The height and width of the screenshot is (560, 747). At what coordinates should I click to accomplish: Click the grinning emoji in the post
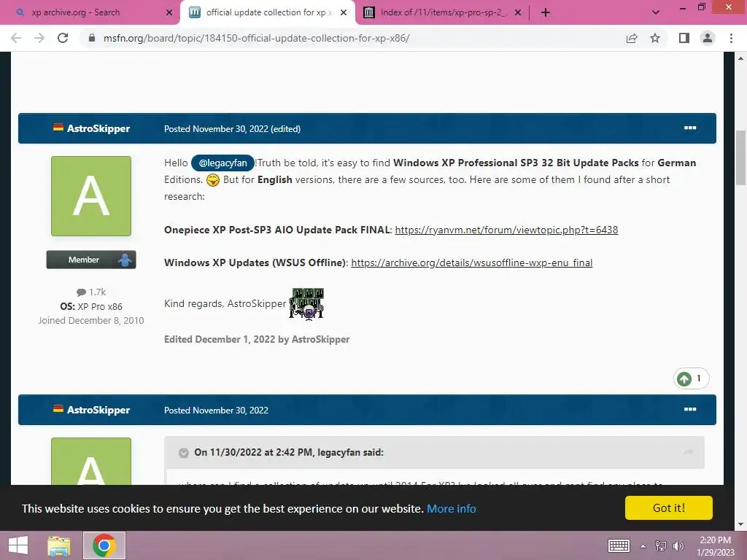(212, 180)
